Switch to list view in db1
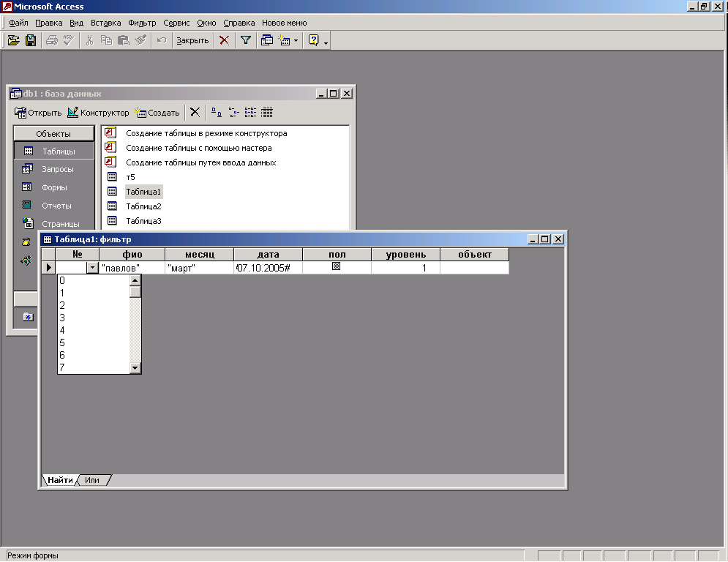Image resolution: width=728 pixels, height=562 pixels. (250, 113)
